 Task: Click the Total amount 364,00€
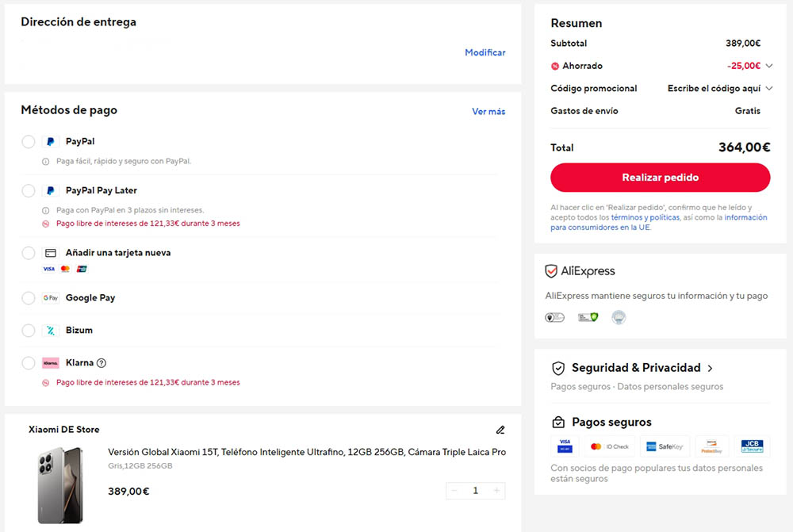click(x=744, y=147)
